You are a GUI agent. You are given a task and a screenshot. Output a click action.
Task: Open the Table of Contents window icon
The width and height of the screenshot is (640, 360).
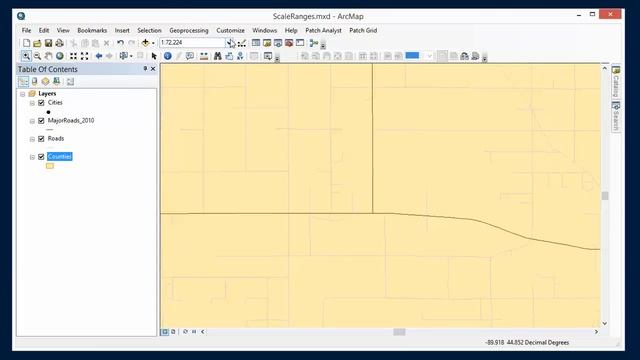click(x=256, y=43)
